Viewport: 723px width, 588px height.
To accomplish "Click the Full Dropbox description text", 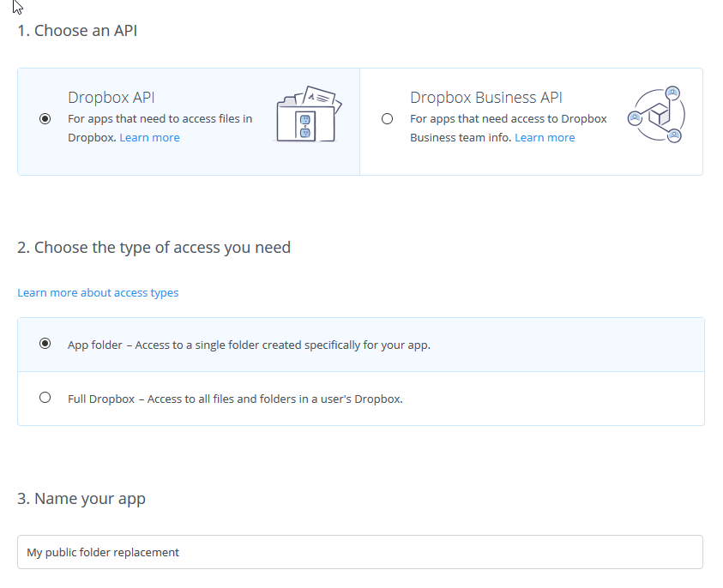I will (x=235, y=399).
